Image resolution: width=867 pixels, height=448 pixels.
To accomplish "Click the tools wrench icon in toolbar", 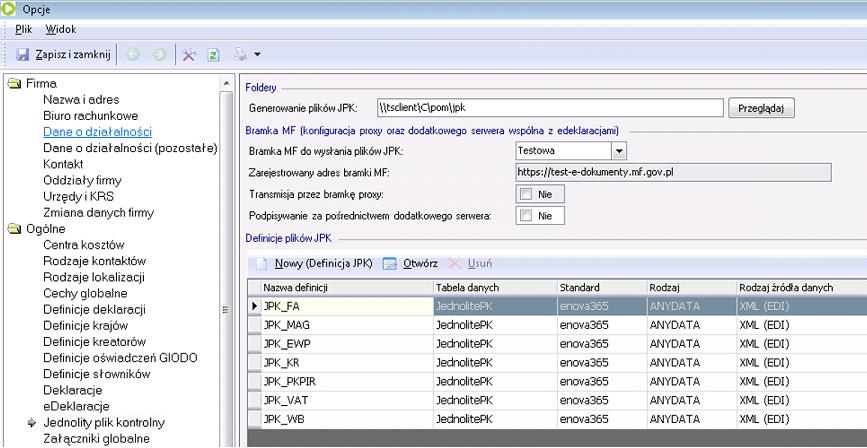I will 190,55.
